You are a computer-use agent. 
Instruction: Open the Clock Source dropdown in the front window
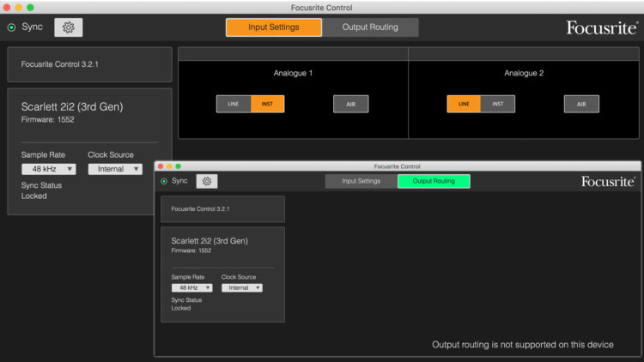(242, 287)
